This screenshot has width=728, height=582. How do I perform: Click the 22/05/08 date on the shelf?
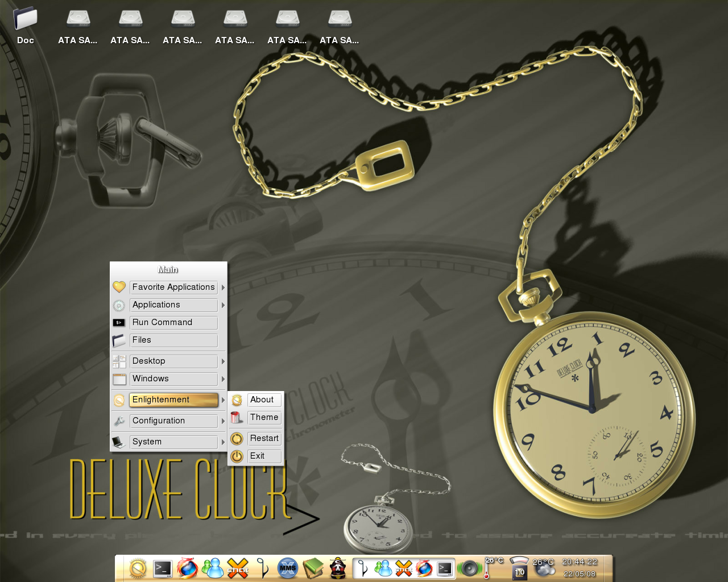coord(580,573)
